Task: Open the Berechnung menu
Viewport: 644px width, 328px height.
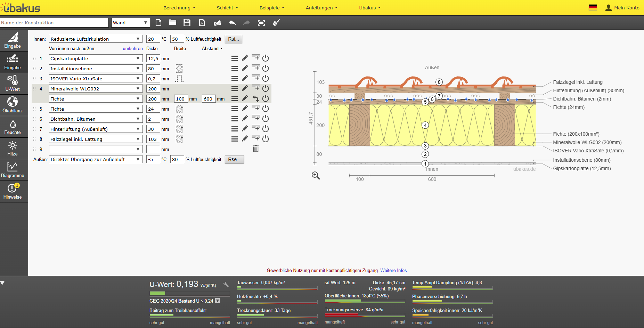Action: coord(179,8)
